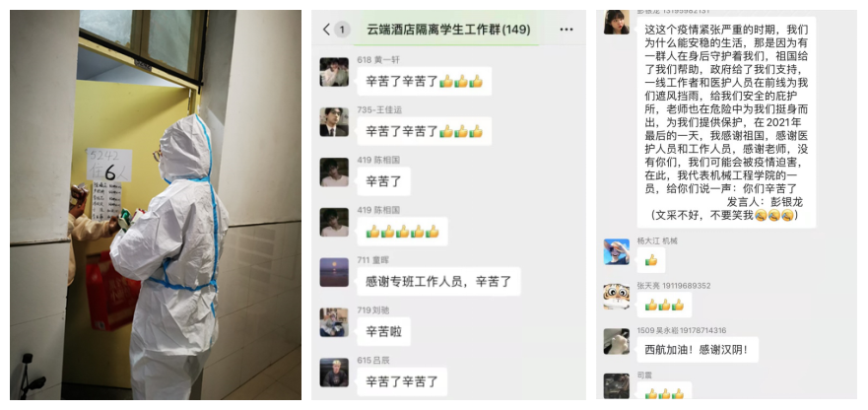Open avatar of 735-王佳运
The width and height of the screenshot is (868, 410).
point(334,122)
